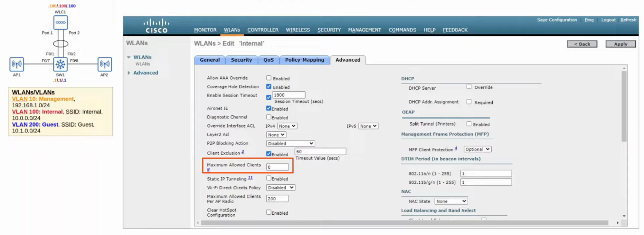The width and height of the screenshot is (644, 235).
Task: Enable Allow AAA Override checkbox
Action: click(269, 78)
